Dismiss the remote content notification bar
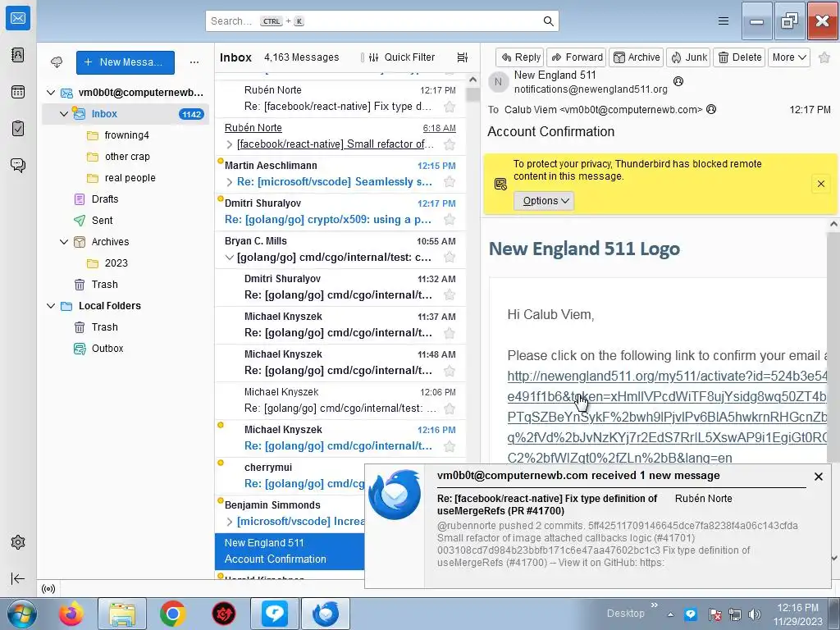The image size is (840, 630). point(820,184)
